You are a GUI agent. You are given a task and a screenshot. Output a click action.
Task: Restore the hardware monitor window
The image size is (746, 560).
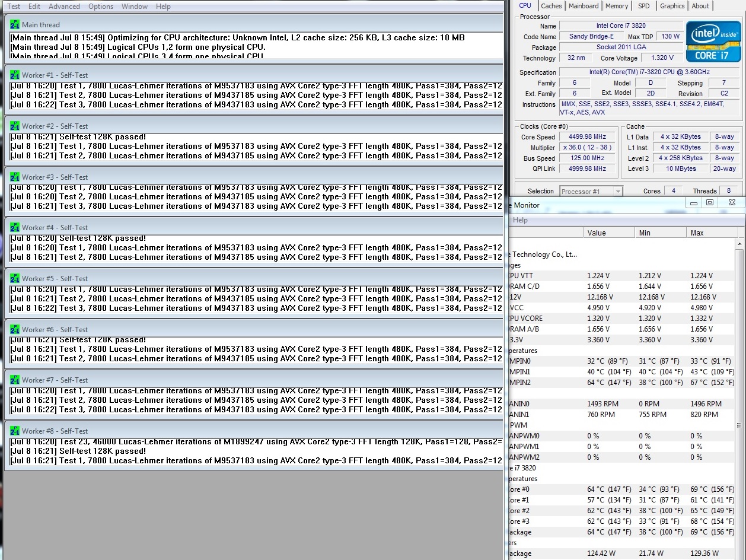(710, 203)
